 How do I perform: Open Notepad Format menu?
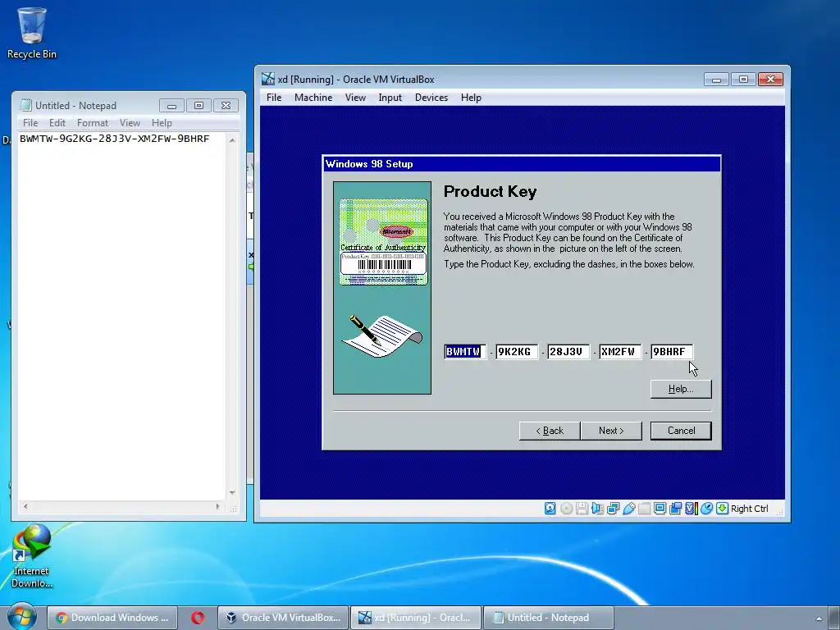93,123
